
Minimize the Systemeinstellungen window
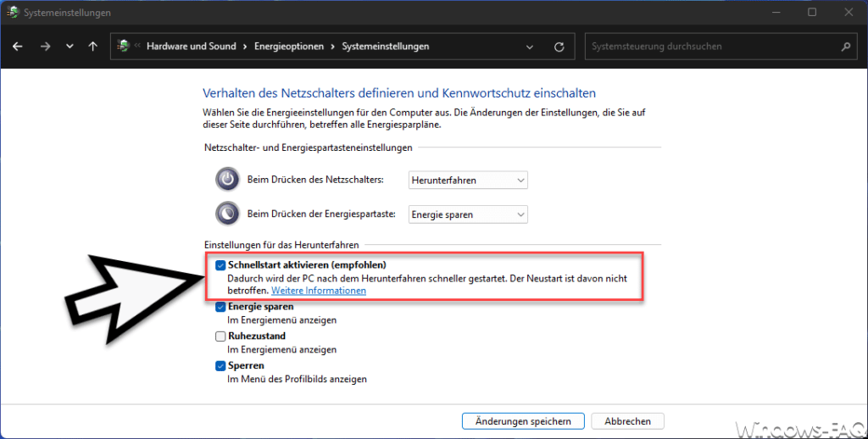point(776,12)
